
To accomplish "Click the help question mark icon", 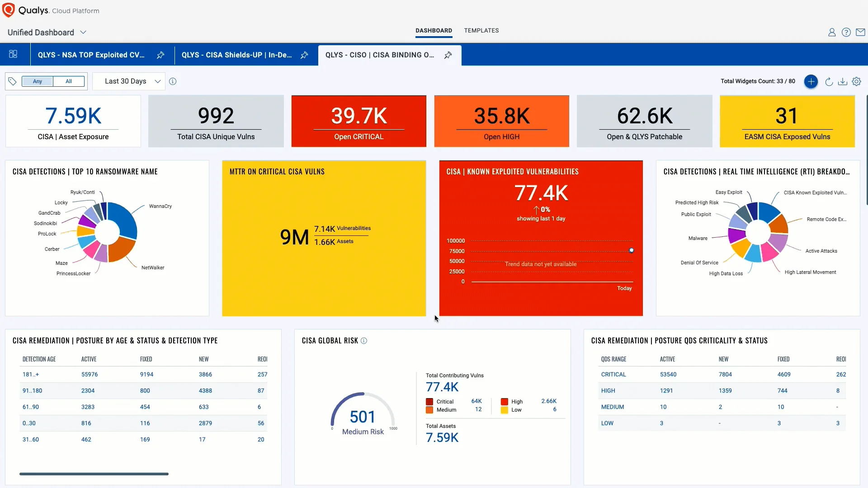I will (x=846, y=32).
